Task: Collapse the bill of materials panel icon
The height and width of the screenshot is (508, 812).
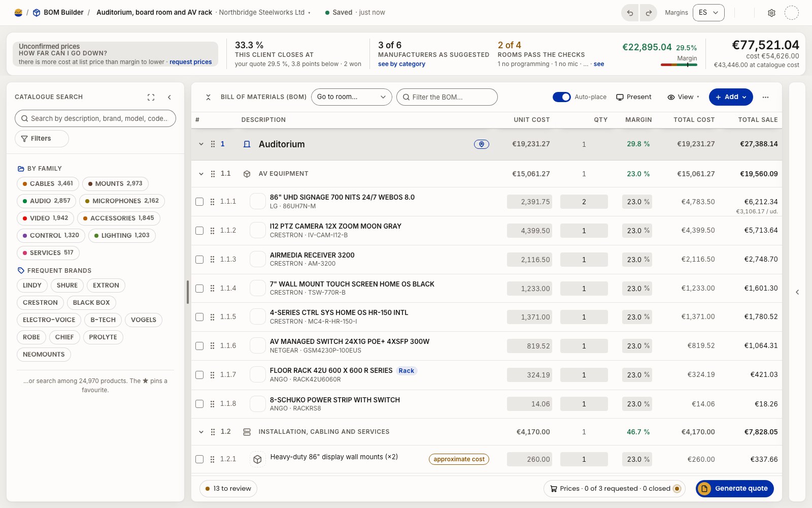Action: point(208,97)
